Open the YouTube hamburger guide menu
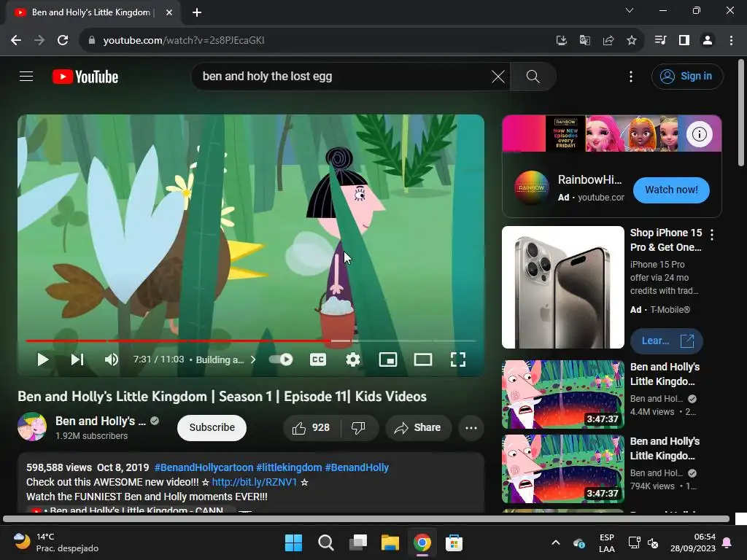 click(26, 76)
